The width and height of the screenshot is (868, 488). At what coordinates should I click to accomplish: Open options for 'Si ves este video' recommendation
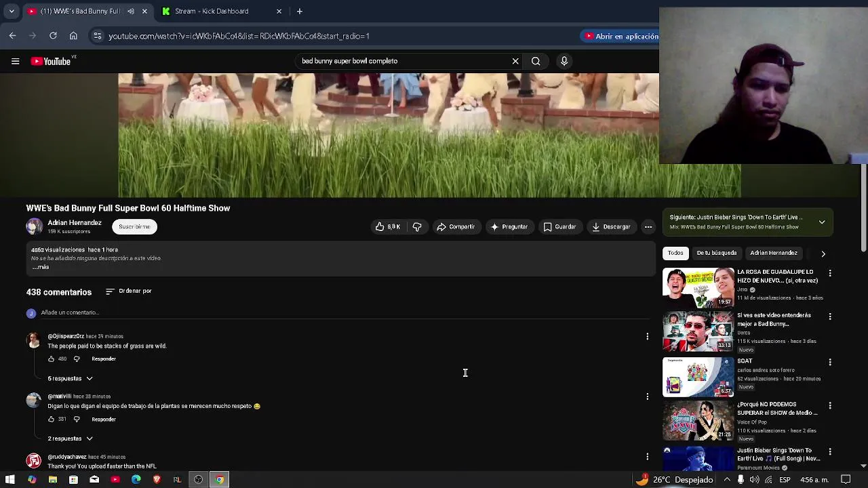pyautogui.click(x=830, y=317)
